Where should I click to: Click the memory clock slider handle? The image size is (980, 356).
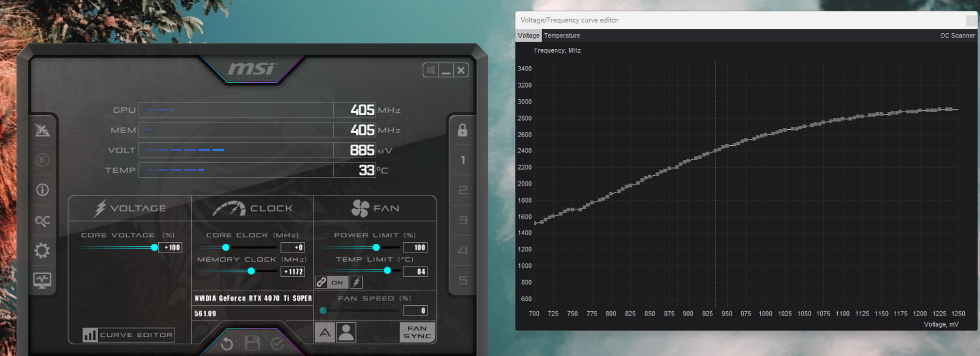coord(251,271)
